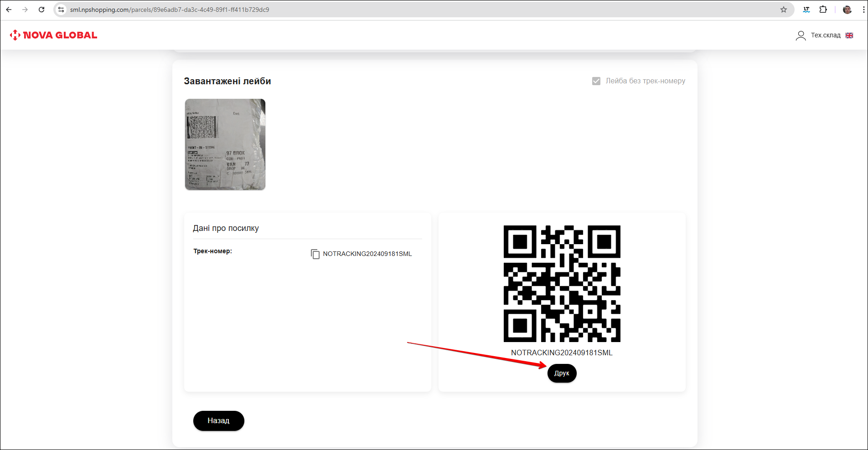
Task: Copy the tracking number with copy icon
Action: coord(315,254)
